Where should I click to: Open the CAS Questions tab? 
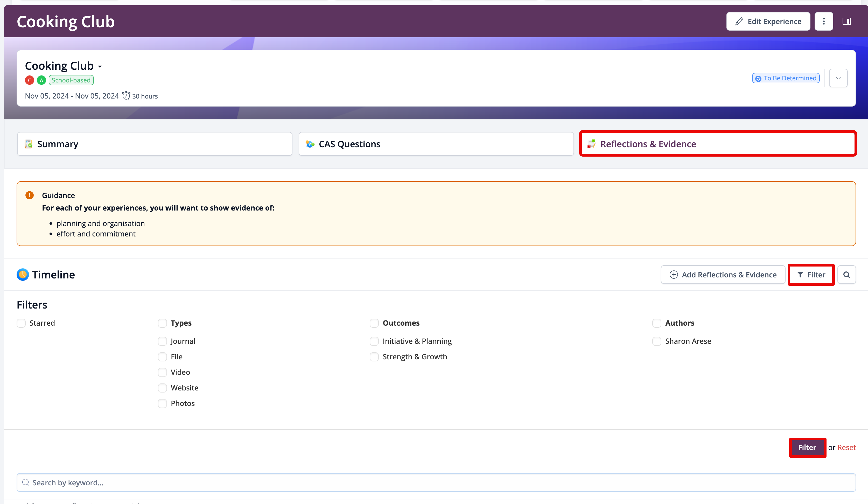click(436, 144)
